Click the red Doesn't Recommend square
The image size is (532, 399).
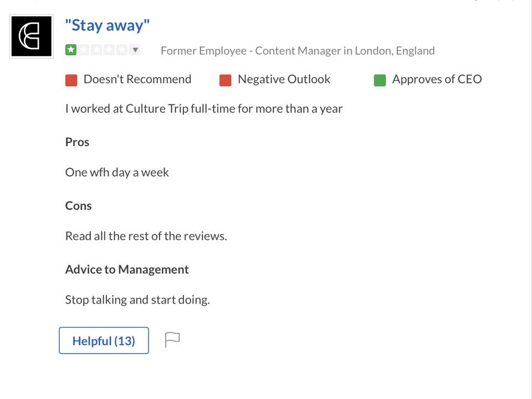(71, 80)
